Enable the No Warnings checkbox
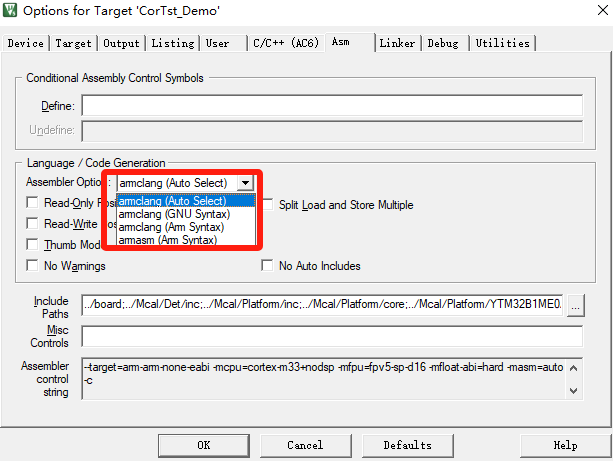 click(x=33, y=266)
